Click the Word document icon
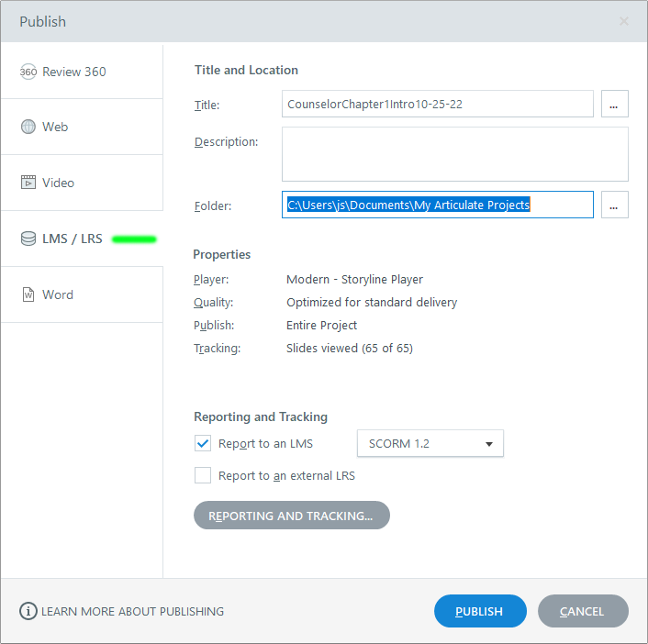 click(x=28, y=294)
